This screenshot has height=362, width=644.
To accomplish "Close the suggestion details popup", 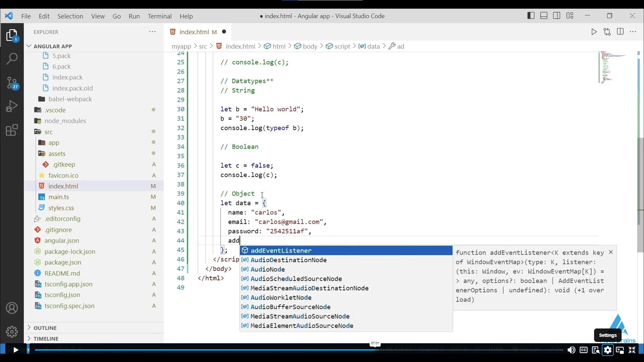I will pyautogui.click(x=611, y=252).
